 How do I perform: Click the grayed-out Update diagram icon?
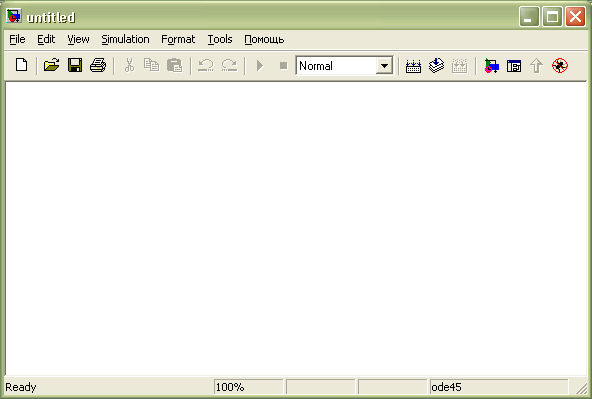click(x=459, y=66)
